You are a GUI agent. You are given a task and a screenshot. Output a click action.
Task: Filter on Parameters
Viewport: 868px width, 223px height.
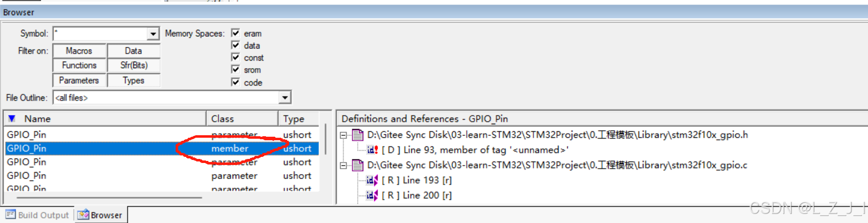[x=79, y=81]
